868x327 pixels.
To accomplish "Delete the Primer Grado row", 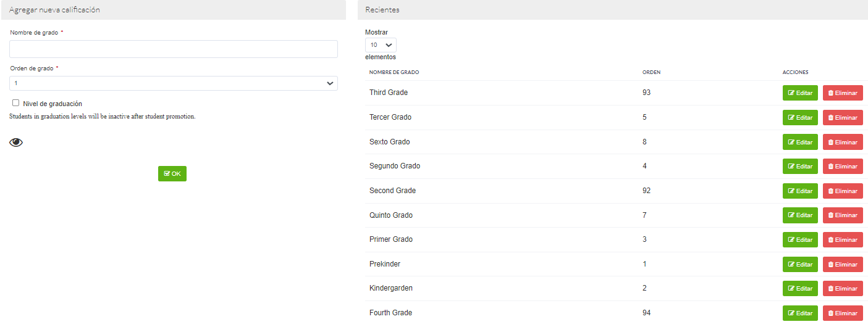I will pos(843,240).
